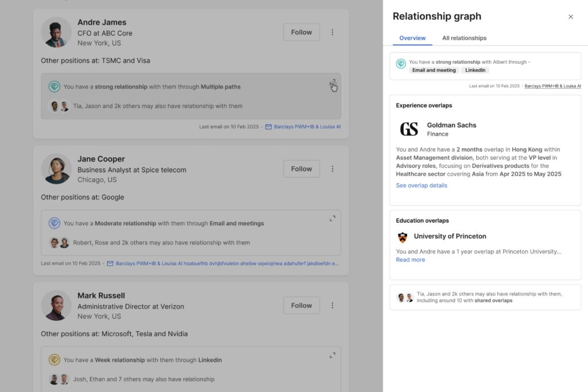Follow Jane Cooper
Image resolution: width=588 pixels, height=392 pixels.
[301, 169]
